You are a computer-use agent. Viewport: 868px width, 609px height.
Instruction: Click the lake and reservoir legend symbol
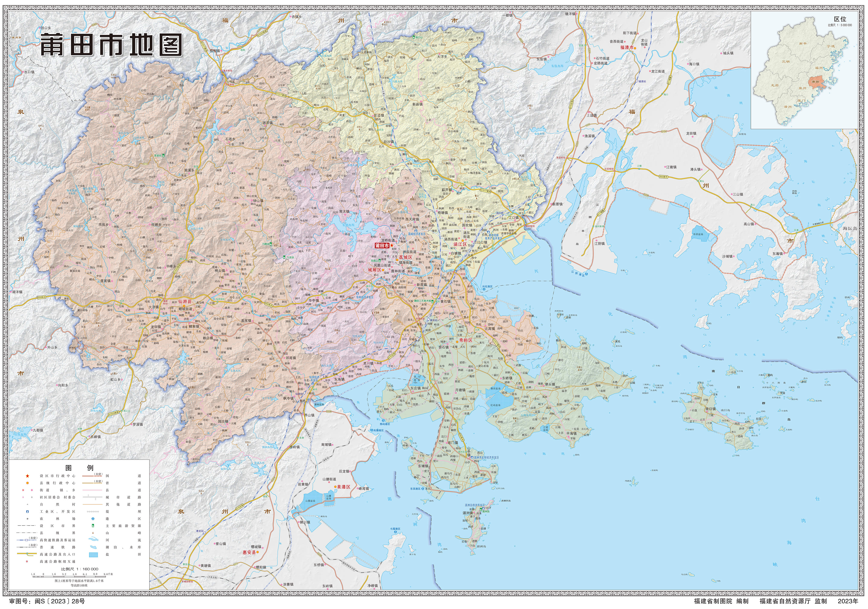[x=93, y=547]
